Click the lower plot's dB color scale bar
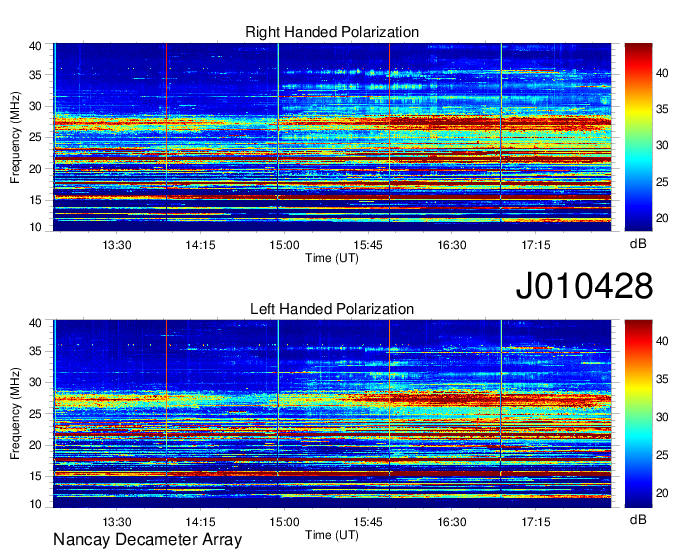The width and height of the screenshot is (680, 552). pos(638,414)
